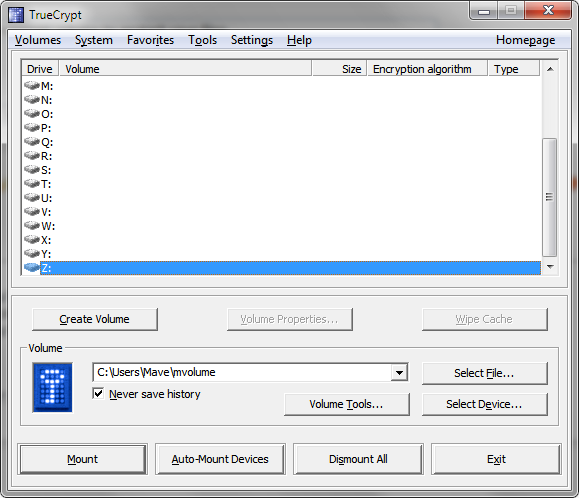
Task: Open the Favorites menu
Action: (150, 40)
